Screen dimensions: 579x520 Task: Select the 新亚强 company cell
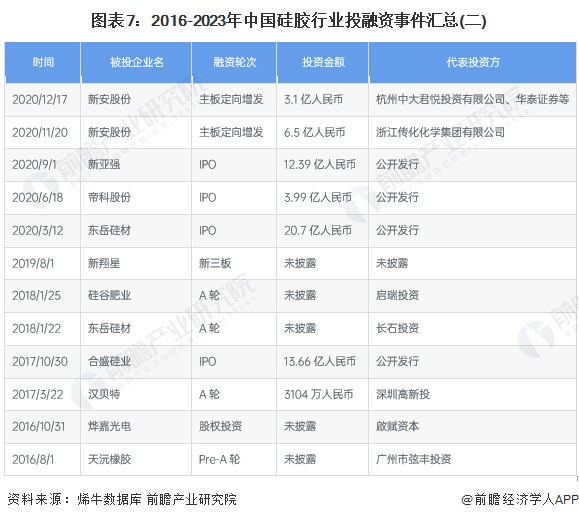(136, 165)
